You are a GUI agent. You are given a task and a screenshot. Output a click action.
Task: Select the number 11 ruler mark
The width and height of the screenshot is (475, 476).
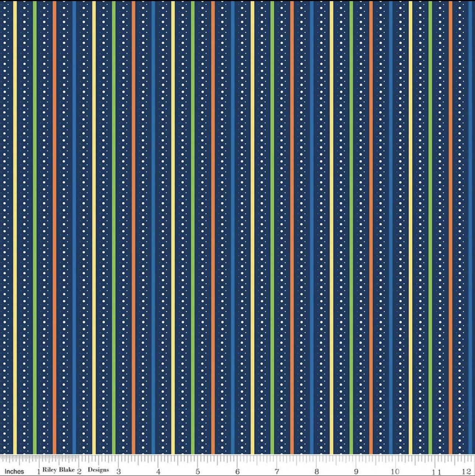436,472
